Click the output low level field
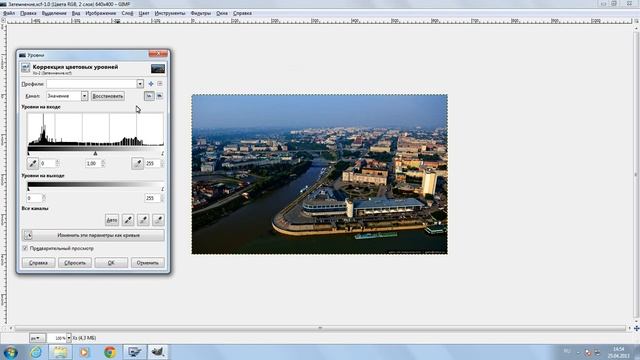 coord(34,198)
